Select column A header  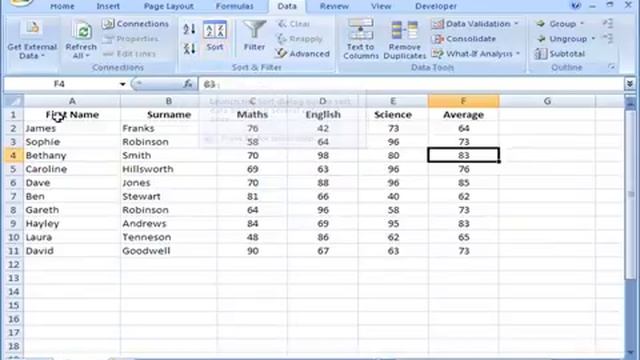coord(72,101)
